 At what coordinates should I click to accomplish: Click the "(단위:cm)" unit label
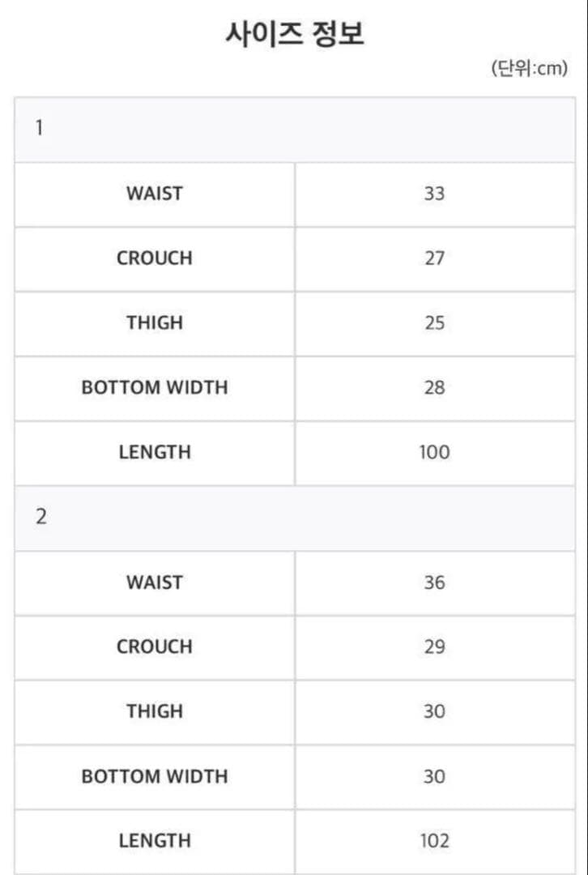529,69
